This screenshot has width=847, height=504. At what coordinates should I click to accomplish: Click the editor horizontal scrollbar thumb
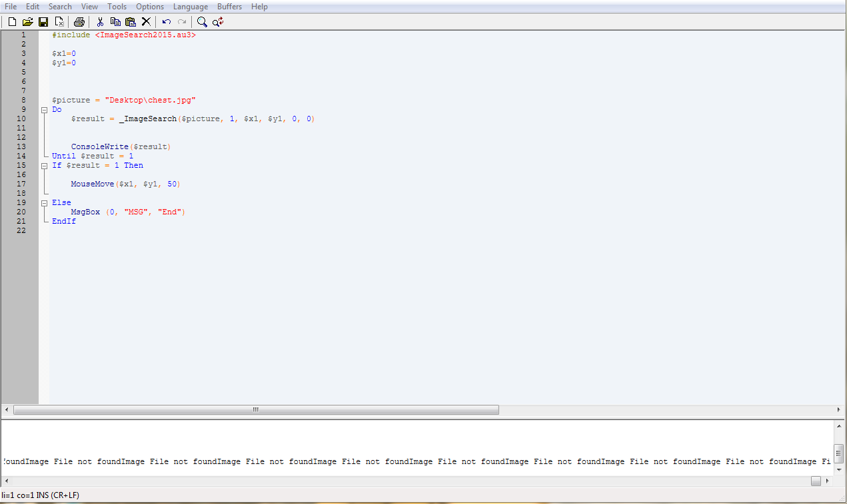click(256, 410)
